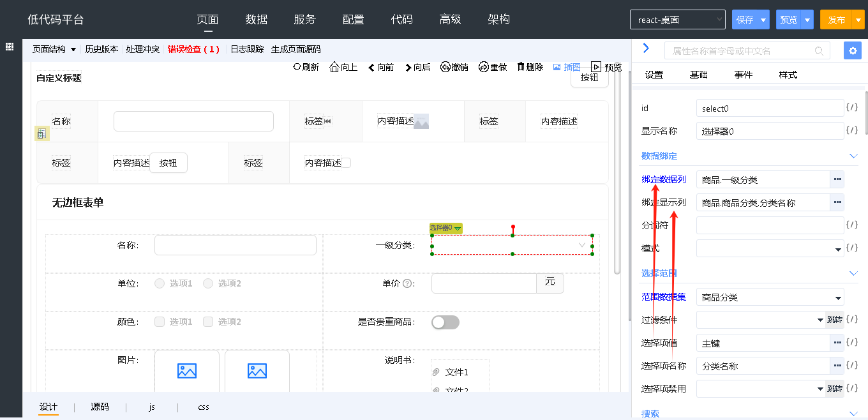Toggle the 是否贵重商品 switch
Screen dimensions: 868x420
pyautogui.click(x=445, y=322)
